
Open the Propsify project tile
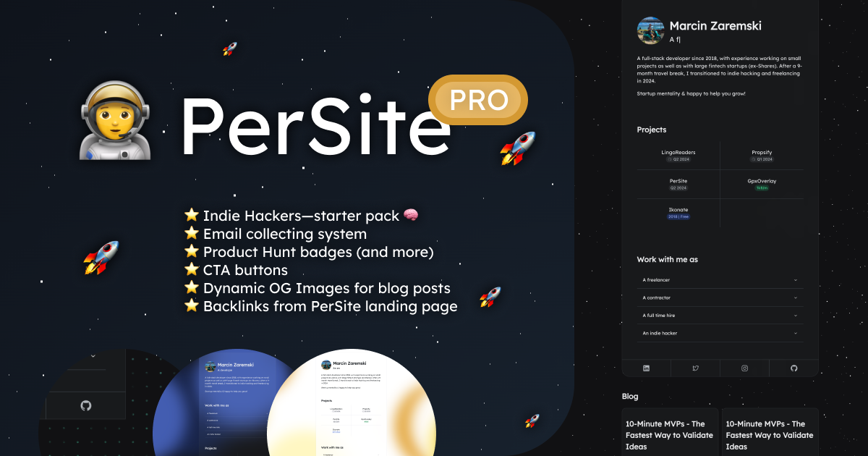[x=762, y=156]
